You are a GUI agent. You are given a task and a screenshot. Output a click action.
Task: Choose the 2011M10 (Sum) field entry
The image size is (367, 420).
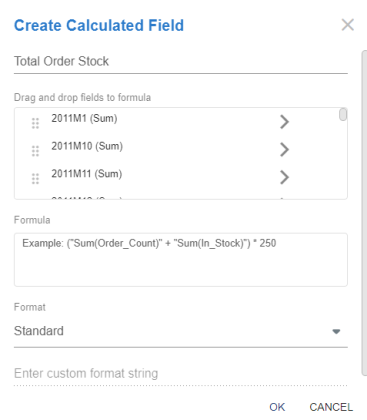click(x=87, y=146)
